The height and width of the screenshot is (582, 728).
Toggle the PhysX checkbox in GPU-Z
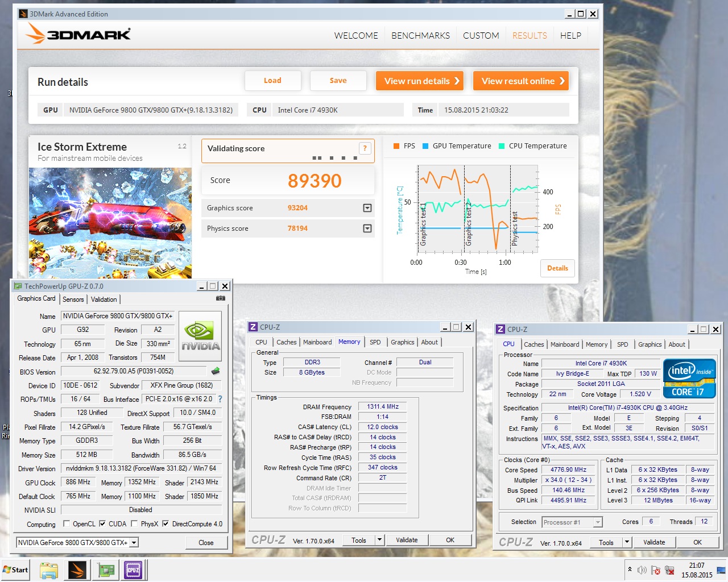(x=134, y=523)
